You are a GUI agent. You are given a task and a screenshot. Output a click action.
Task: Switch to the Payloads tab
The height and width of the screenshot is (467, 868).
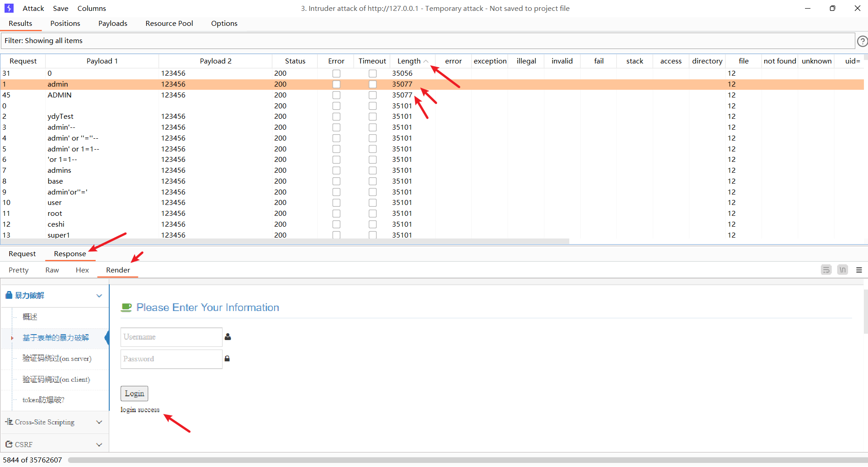coord(112,24)
